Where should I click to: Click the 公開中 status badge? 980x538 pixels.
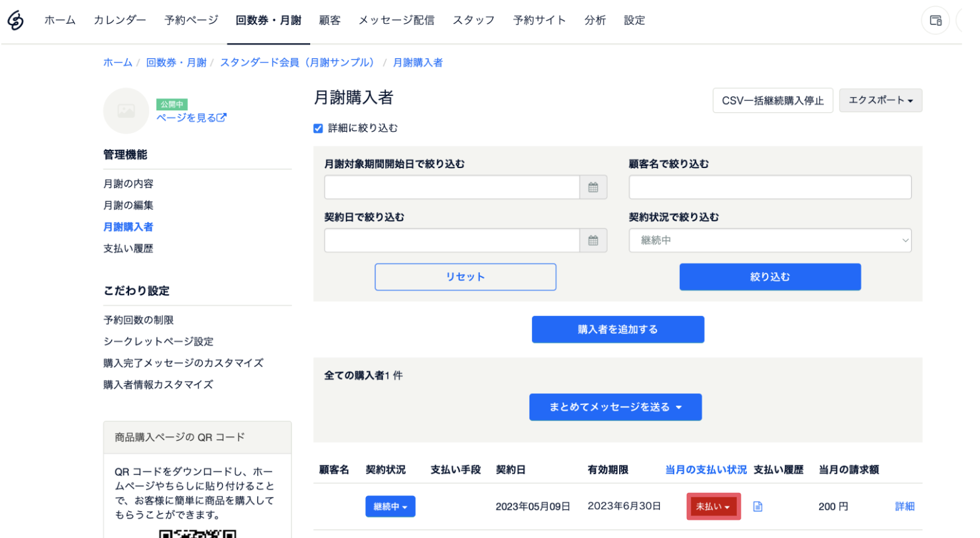(x=172, y=105)
